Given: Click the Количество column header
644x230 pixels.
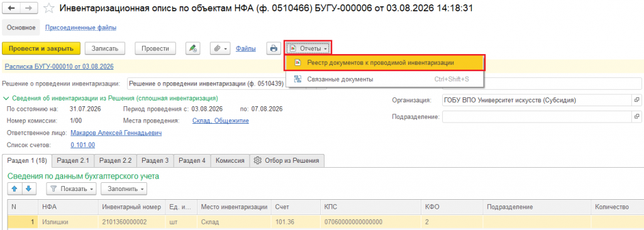Looking at the screenshot, I should click(x=617, y=207).
